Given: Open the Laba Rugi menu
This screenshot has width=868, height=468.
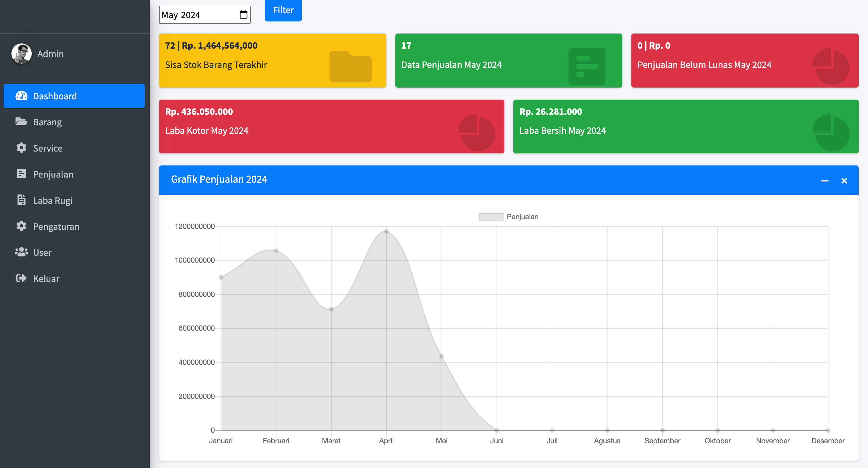Looking at the screenshot, I should pyautogui.click(x=53, y=200).
